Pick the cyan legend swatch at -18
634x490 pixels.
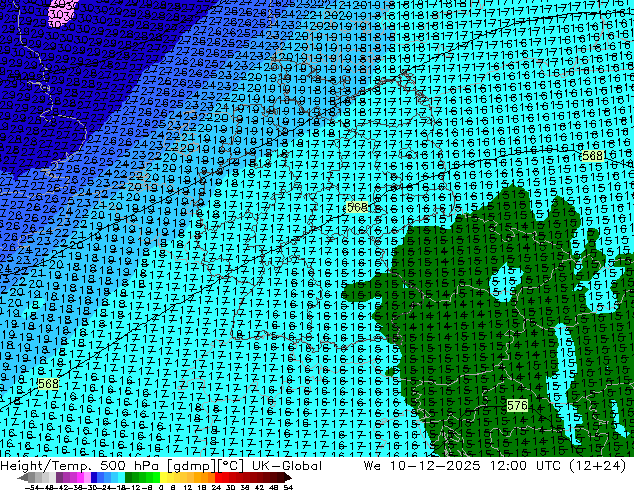tap(121, 477)
